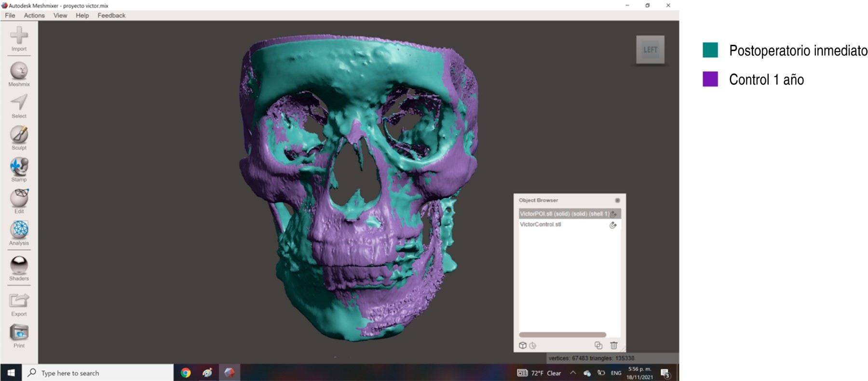Toggle visibility of VictorPOI.stl object
Screen dimensions: 868x381
tap(613, 214)
